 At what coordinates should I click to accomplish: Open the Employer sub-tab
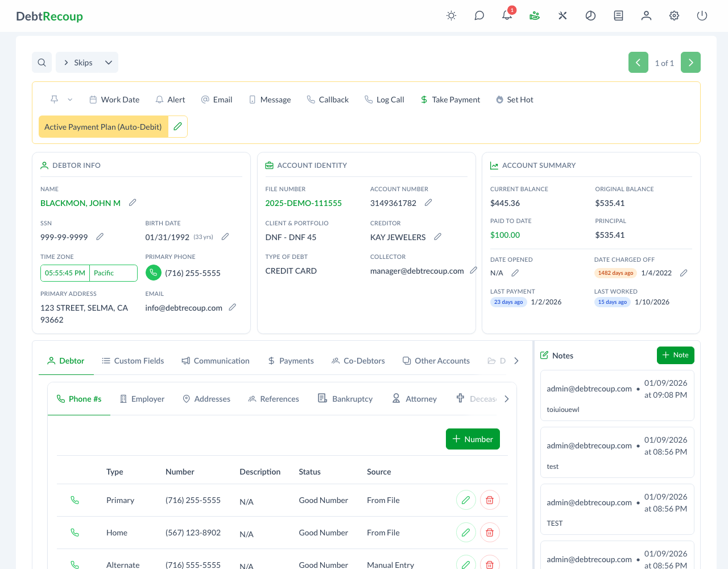pyautogui.click(x=142, y=399)
